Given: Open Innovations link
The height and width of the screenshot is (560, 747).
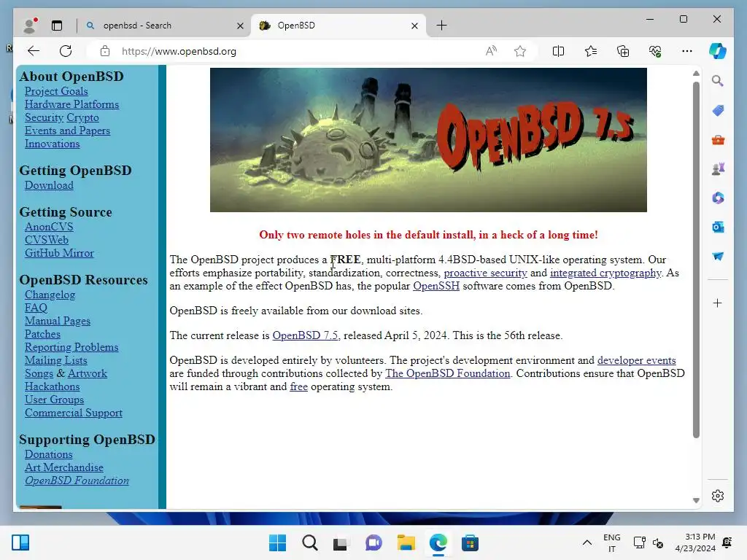Looking at the screenshot, I should (x=52, y=144).
